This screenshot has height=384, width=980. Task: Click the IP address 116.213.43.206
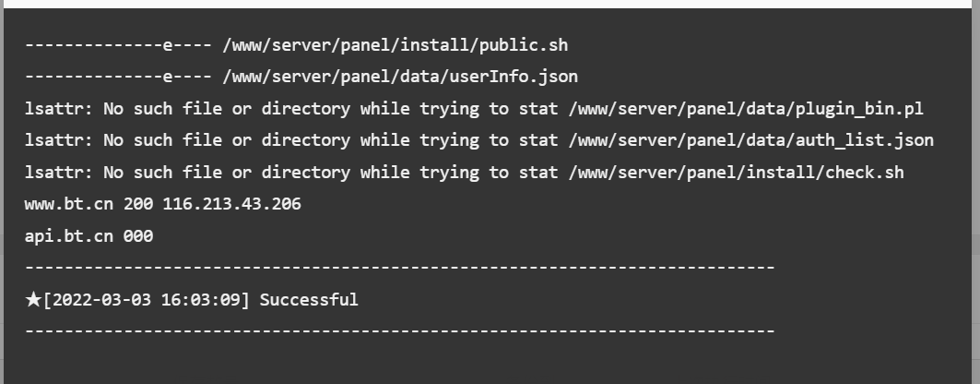232,204
